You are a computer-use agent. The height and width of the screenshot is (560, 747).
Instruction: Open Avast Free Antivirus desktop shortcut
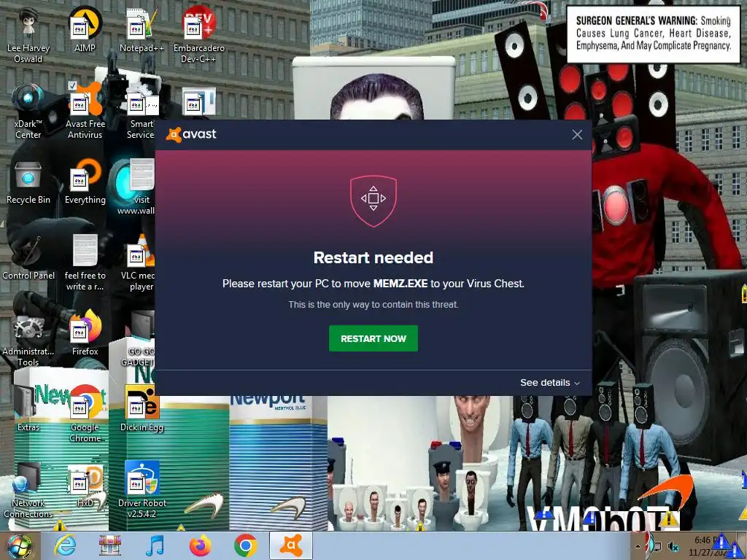pos(85,112)
